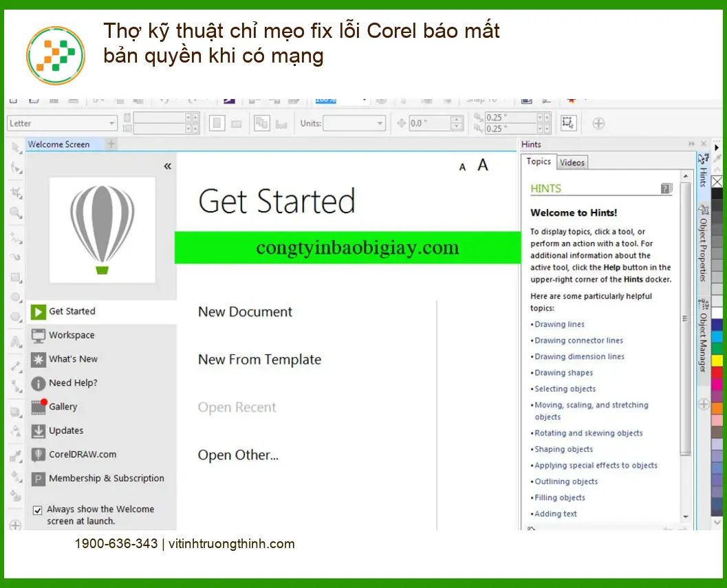Select the Artistic Media tool
727x588 pixels.
point(17,257)
